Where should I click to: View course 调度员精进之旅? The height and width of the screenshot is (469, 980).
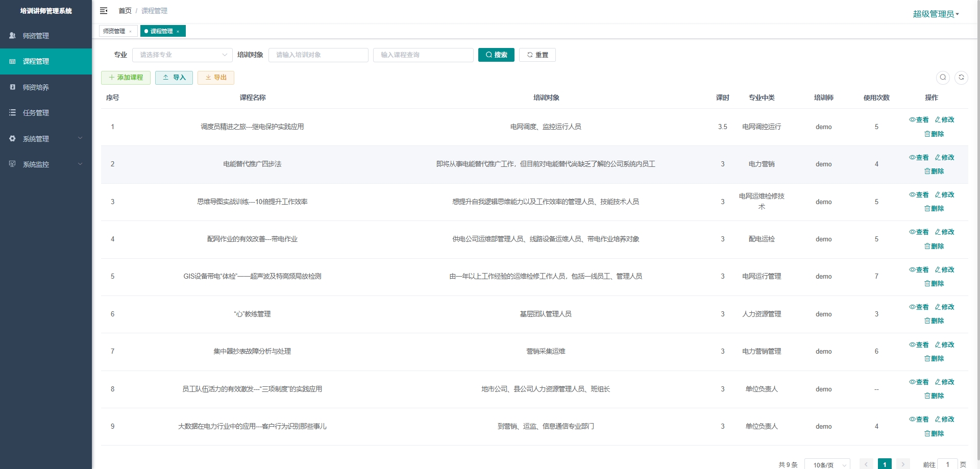tap(919, 120)
